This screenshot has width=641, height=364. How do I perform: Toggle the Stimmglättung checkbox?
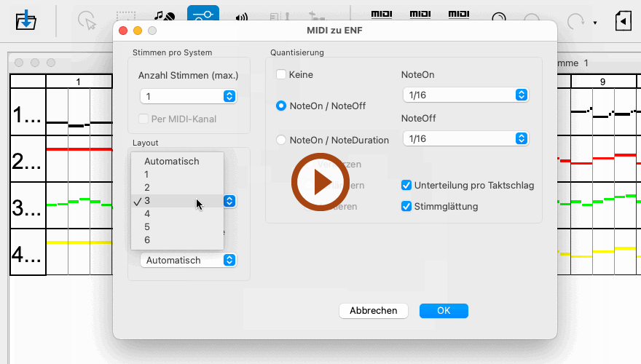407,206
